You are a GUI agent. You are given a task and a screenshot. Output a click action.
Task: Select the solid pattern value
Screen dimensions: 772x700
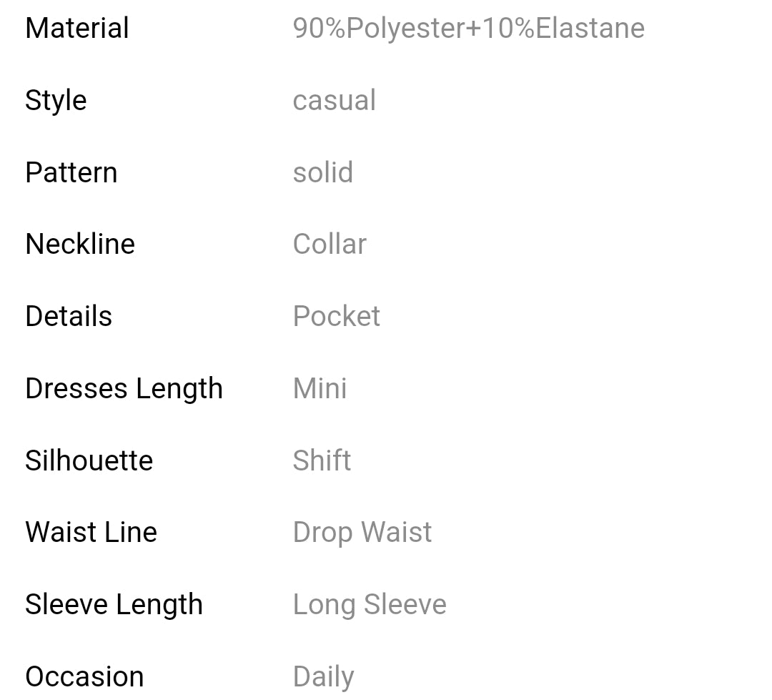pyautogui.click(x=322, y=172)
